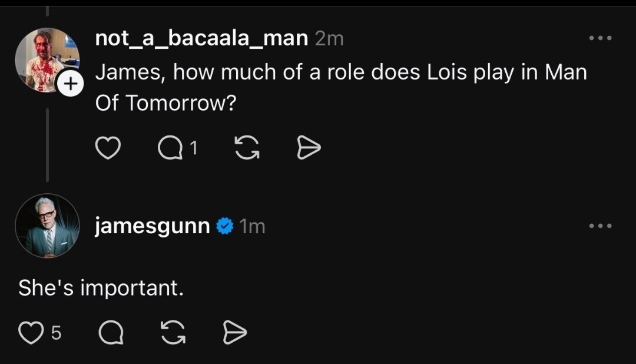Screen dimensions: 636x364
Task: Reply to jamesgunn's post
Action: click(111, 334)
